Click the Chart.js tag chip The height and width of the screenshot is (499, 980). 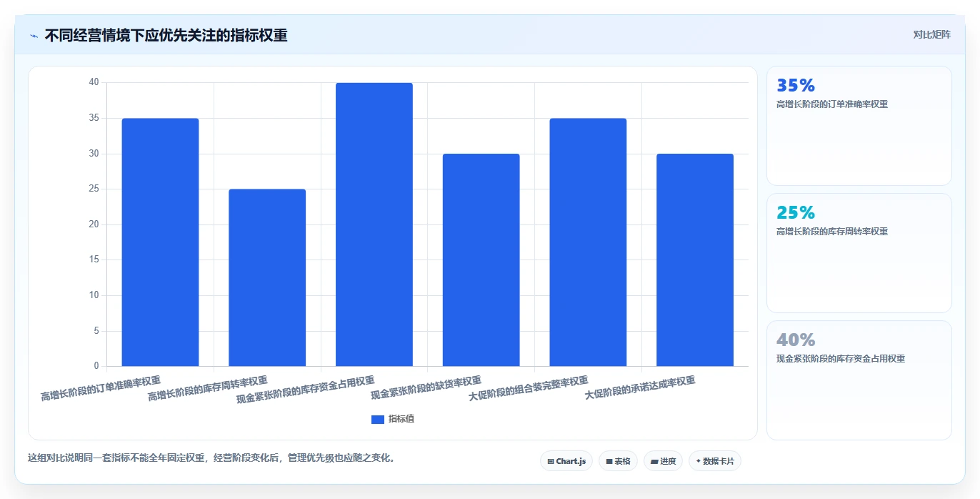(x=566, y=461)
